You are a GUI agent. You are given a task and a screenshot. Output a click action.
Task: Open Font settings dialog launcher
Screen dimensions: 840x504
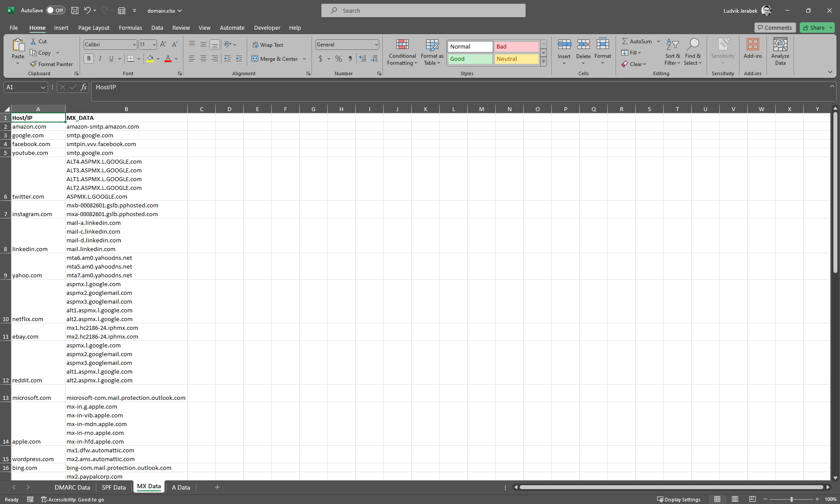(180, 73)
